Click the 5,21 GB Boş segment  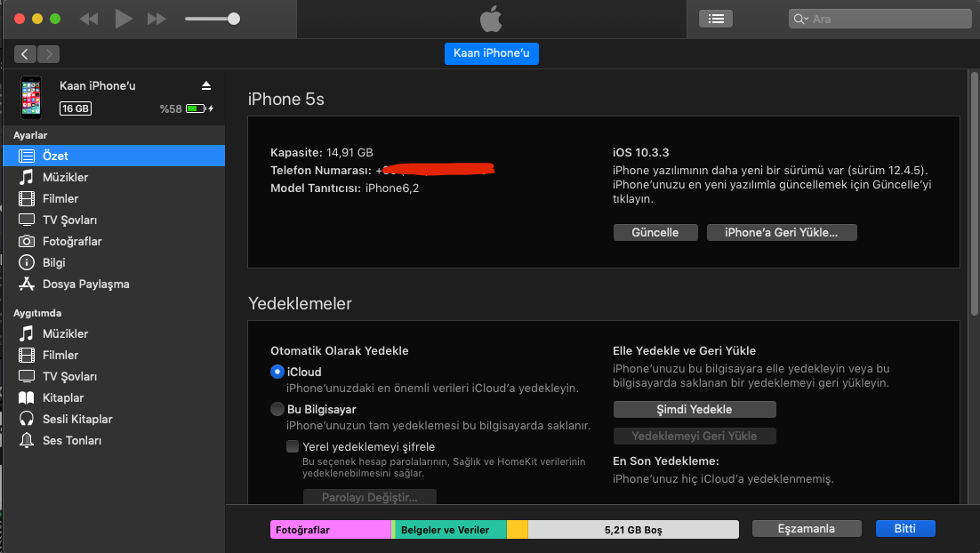click(633, 529)
